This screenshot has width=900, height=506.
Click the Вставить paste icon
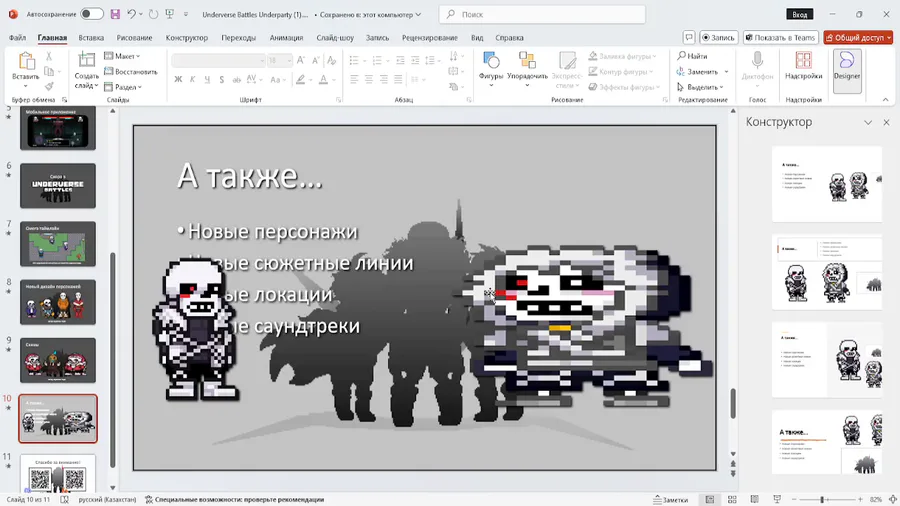[x=26, y=61]
